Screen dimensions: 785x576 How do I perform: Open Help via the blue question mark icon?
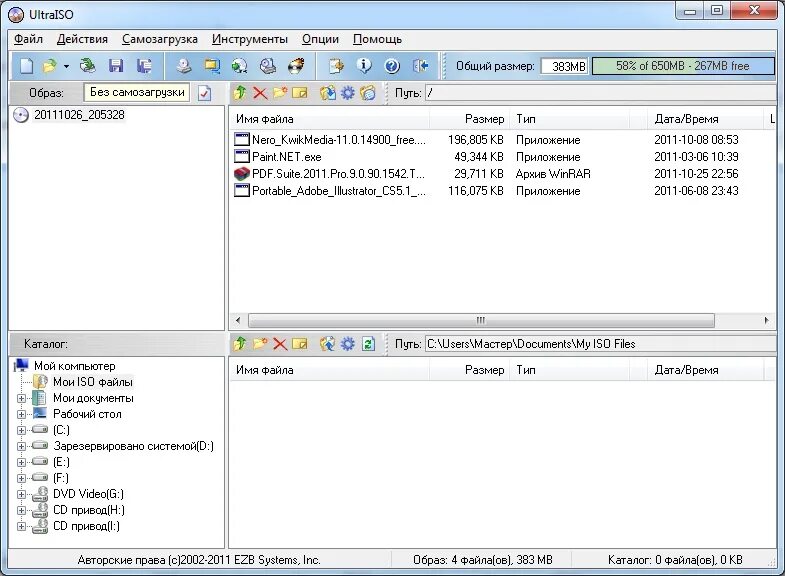point(392,66)
